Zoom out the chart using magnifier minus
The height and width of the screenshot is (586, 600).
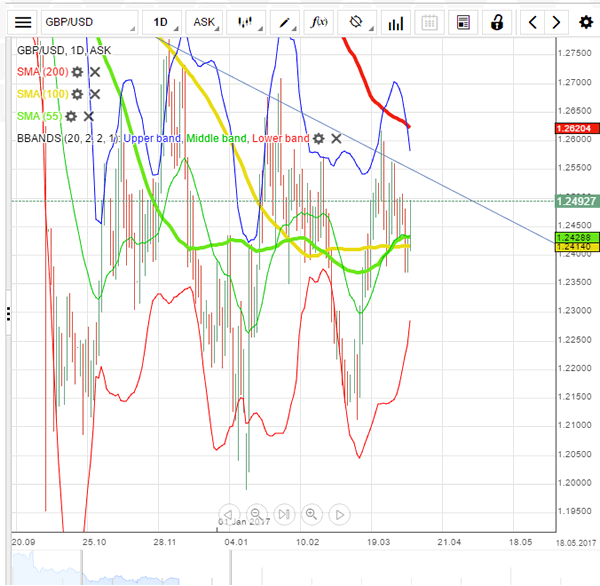256,514
